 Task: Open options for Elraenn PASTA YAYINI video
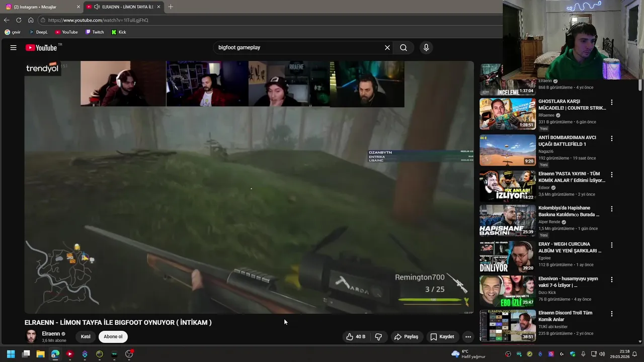pyautogui.click(x=612, y=174)
